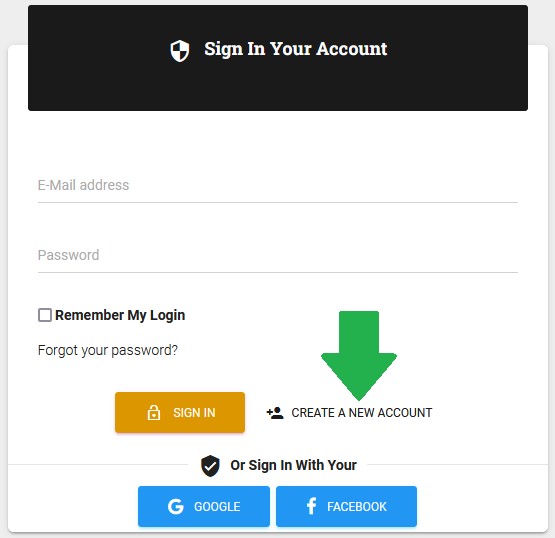Click the add-person icon beside Create Account
The image size is (555, 538).
275,413
